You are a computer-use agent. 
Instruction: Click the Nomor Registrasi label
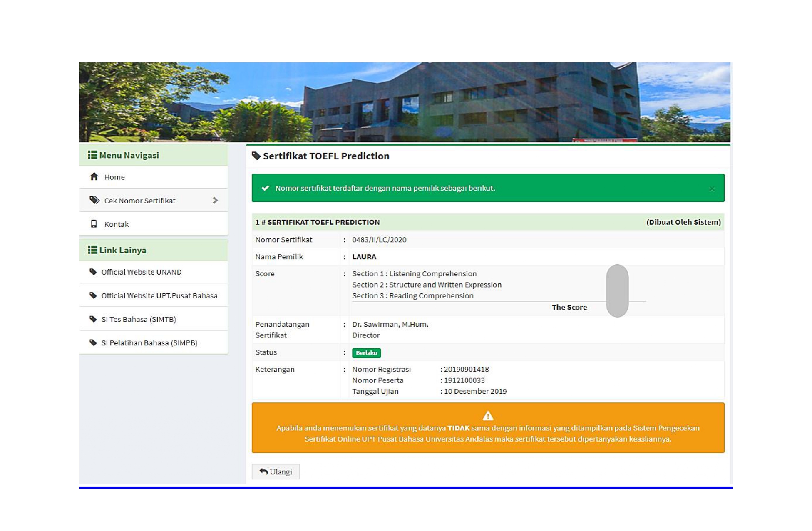381,369
